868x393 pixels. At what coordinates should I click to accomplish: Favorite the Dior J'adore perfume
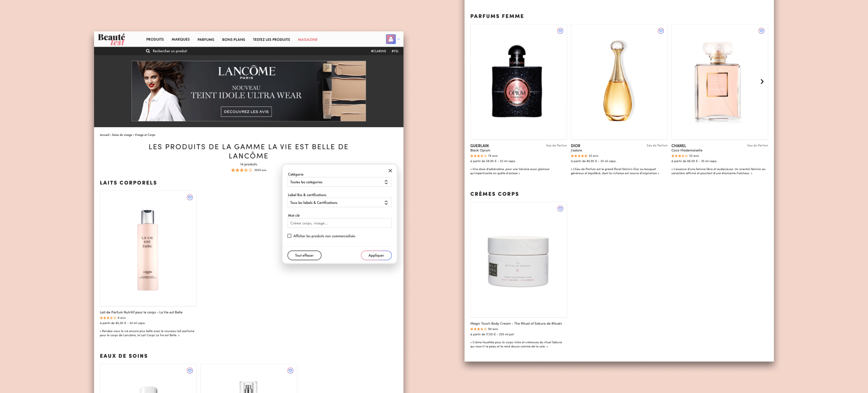click(661, 31)
